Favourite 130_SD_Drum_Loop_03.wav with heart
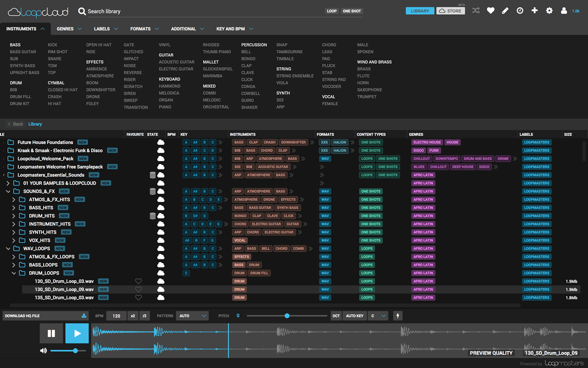The height and width of the screenshot is (368, 588). (138, 281)
